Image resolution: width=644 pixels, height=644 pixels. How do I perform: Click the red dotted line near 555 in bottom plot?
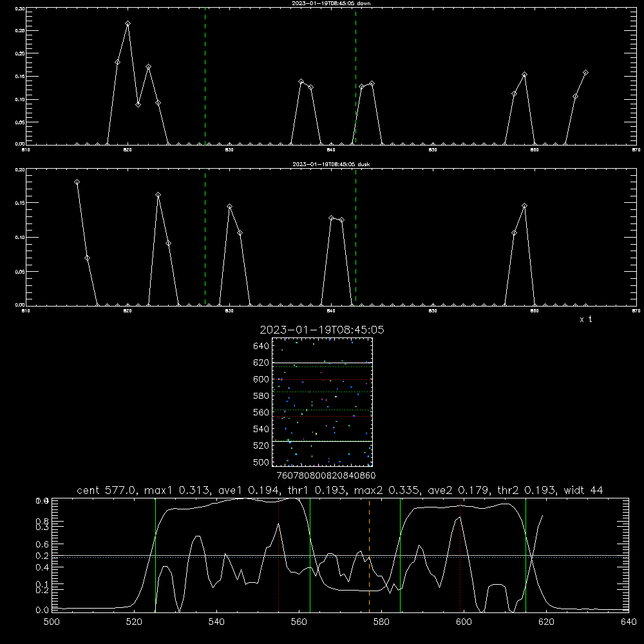(x=278, y=554)
